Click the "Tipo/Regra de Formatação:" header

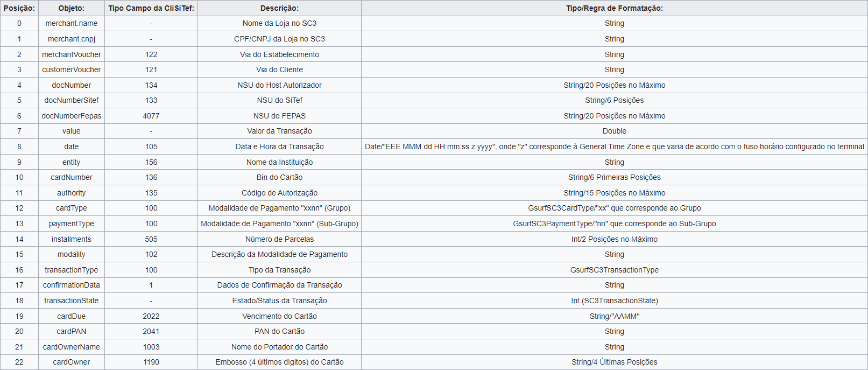[x=614, y=8]
